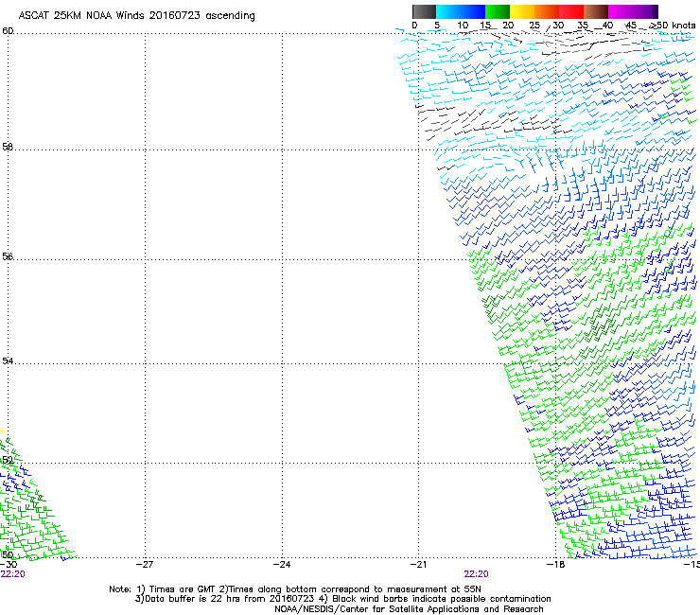Click the longitude axis label '-18'

click(556, 565)
